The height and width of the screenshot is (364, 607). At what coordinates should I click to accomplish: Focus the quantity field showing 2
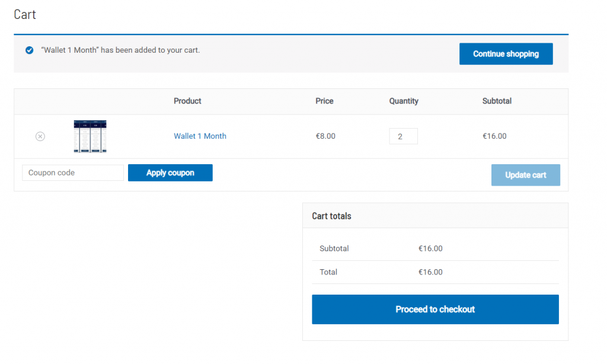tap(403, 136)
